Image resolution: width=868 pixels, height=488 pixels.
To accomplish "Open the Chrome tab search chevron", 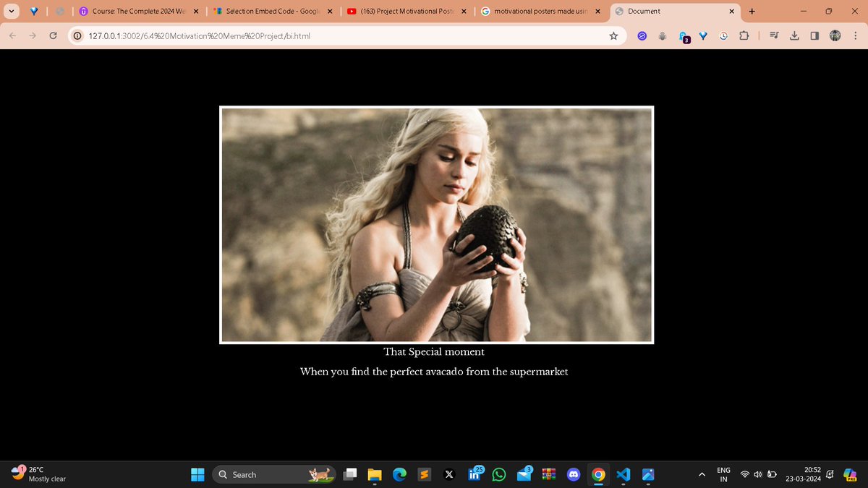I will point(12,11).
